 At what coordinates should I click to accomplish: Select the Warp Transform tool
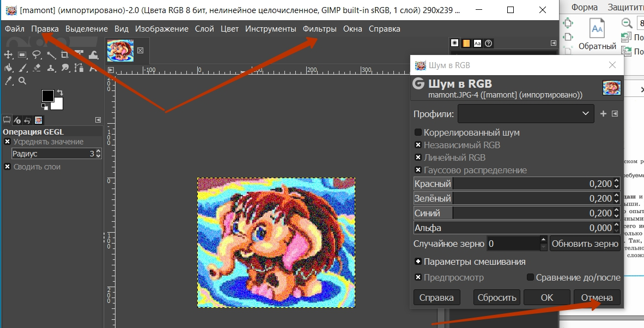(93, 54)
